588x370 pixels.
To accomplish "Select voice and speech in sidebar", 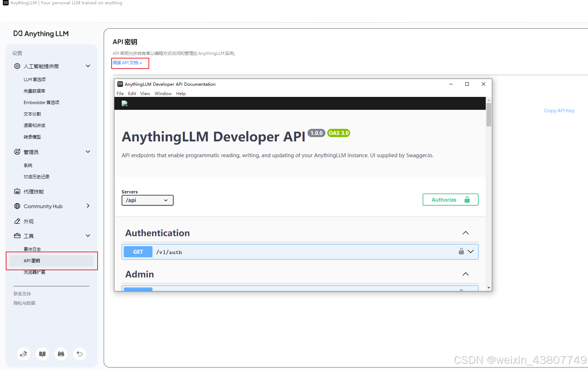I will 34,125.
